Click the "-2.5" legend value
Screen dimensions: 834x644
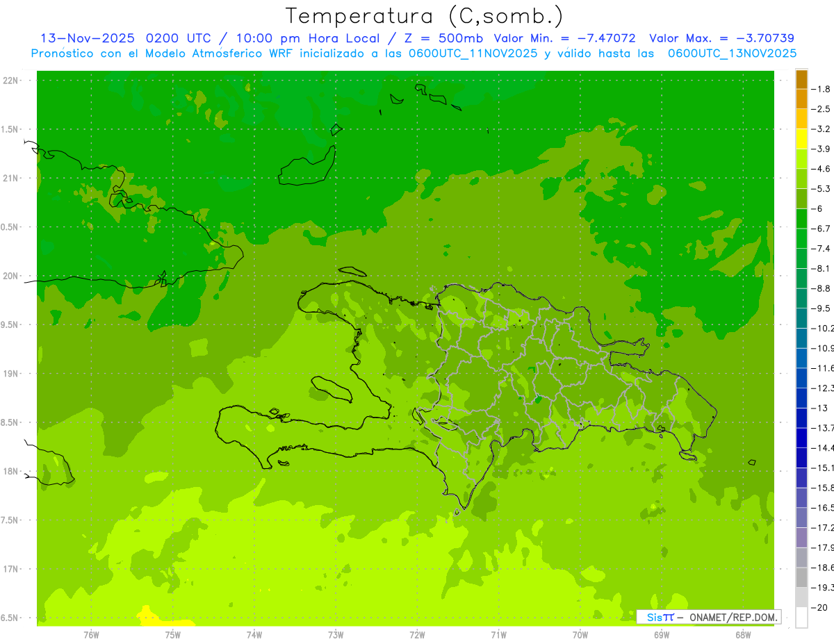[x=820, y=109]
